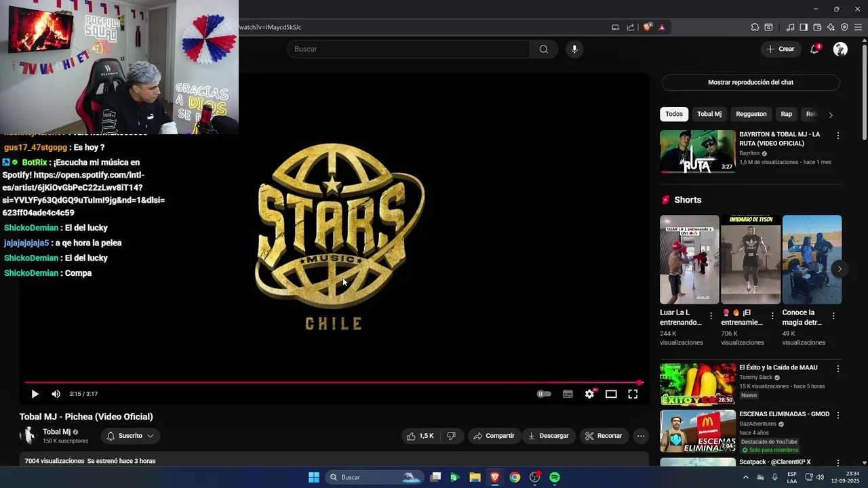Enter fullscreen mode in player
Screen dimensions: 868x488
click(x=633, y=394)
